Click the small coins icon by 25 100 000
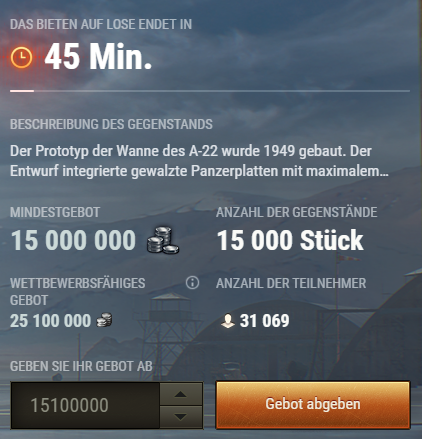The height and width of the screenshot is (439, 422). [104, 320]
